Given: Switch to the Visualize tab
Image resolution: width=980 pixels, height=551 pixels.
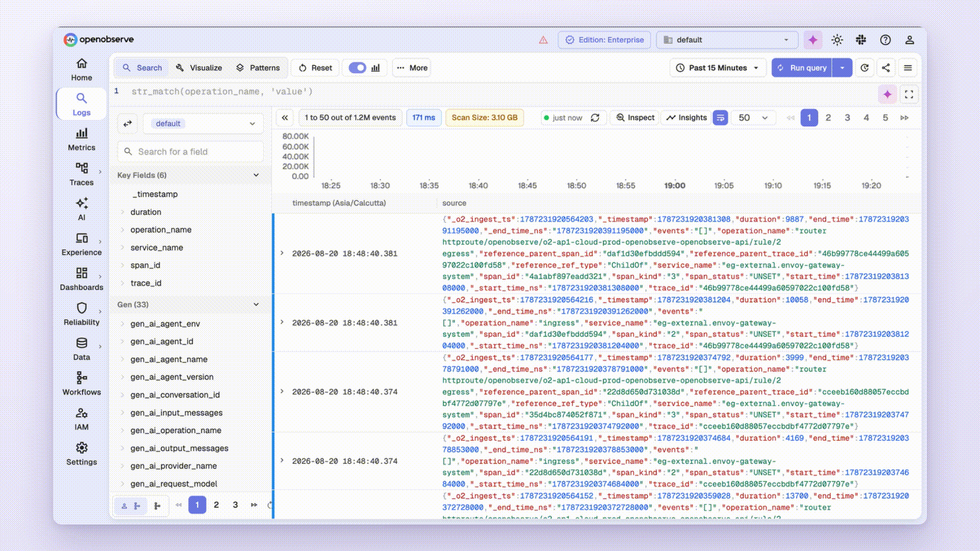Looking at the screenshot, I should coord(199,68).
